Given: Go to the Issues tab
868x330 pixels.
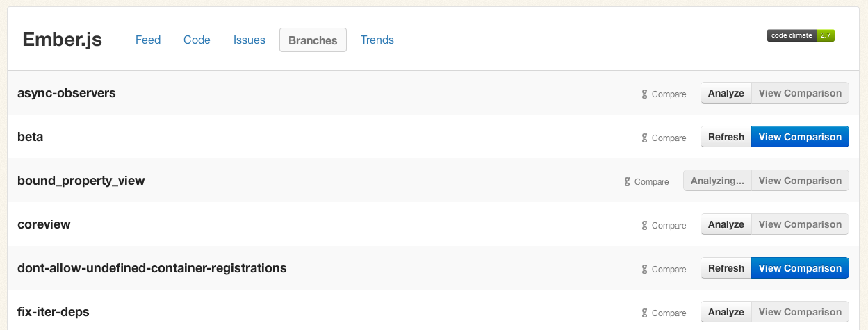Looking at the screenshot, I should coord(249,40).
